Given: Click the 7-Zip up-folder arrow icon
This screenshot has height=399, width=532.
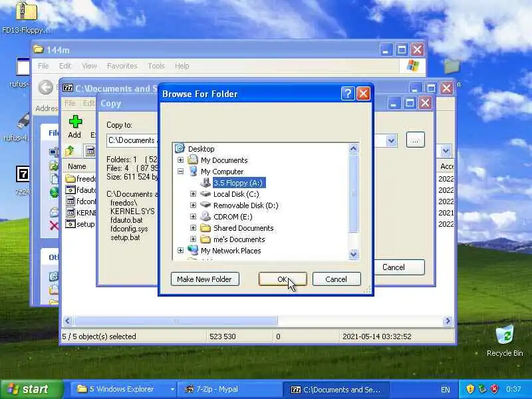Looking at the screenshot, I should coord(70,151).
